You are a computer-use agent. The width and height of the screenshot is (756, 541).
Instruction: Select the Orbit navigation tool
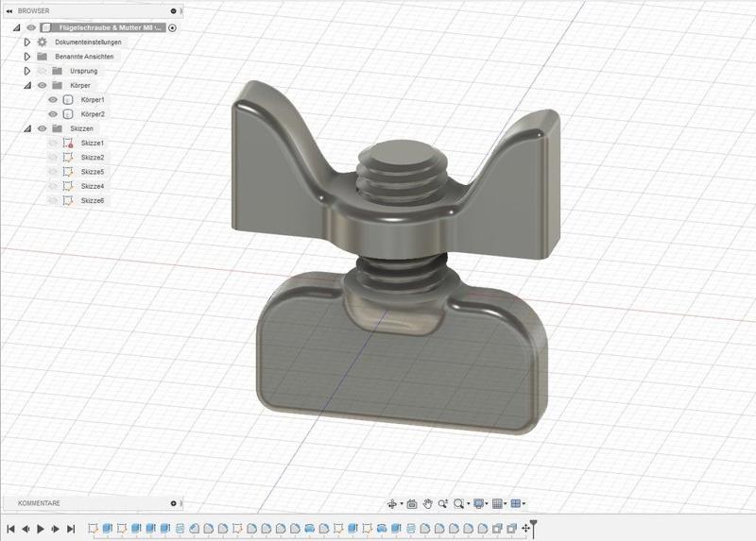[392, 504]
